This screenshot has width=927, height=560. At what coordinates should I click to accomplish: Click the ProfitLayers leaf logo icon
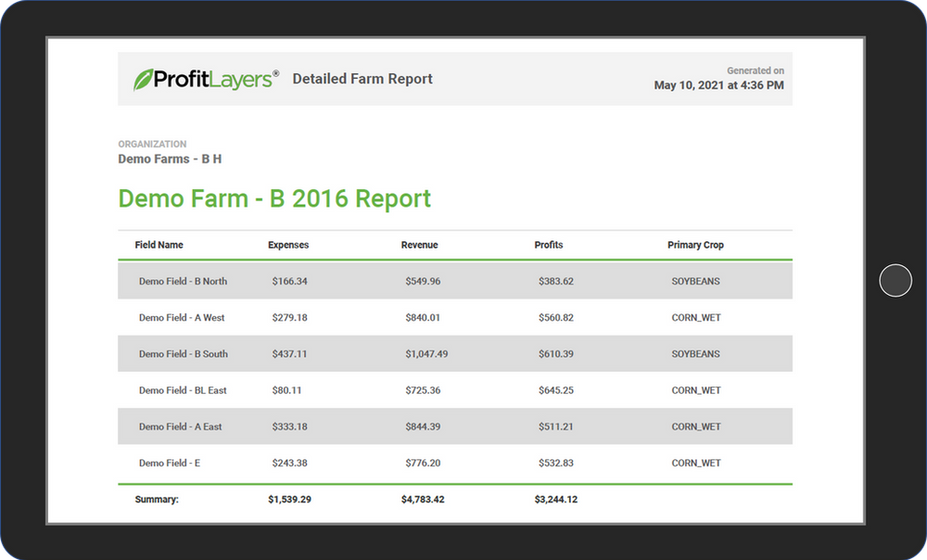(145, 77)
